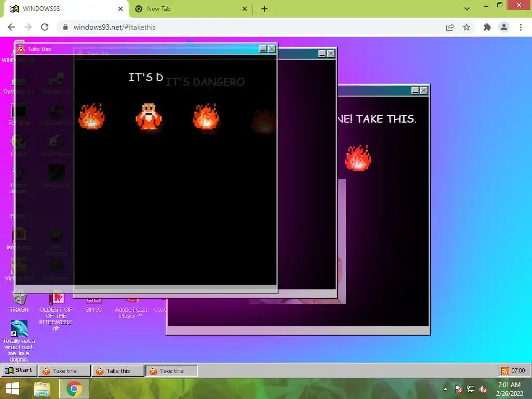Launch File Explorer from Windows taskbar
This screenshot has height=399, width=532.
(42, 389)
